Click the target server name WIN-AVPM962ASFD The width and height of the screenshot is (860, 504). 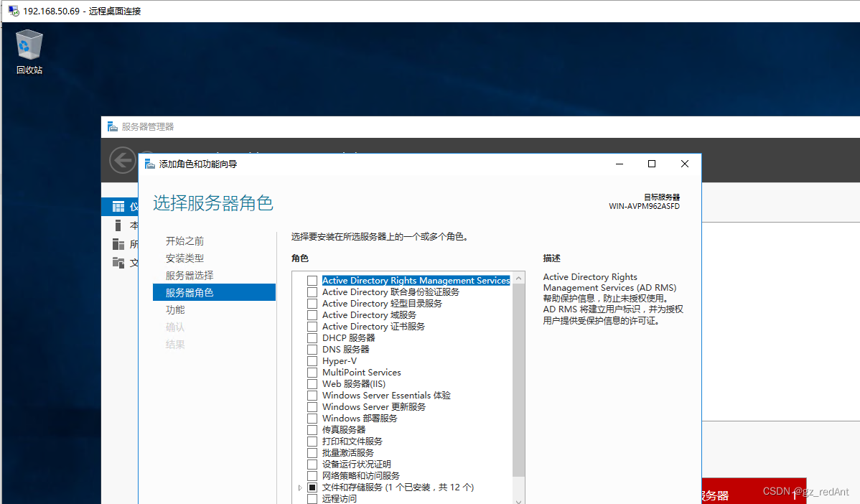645,206
